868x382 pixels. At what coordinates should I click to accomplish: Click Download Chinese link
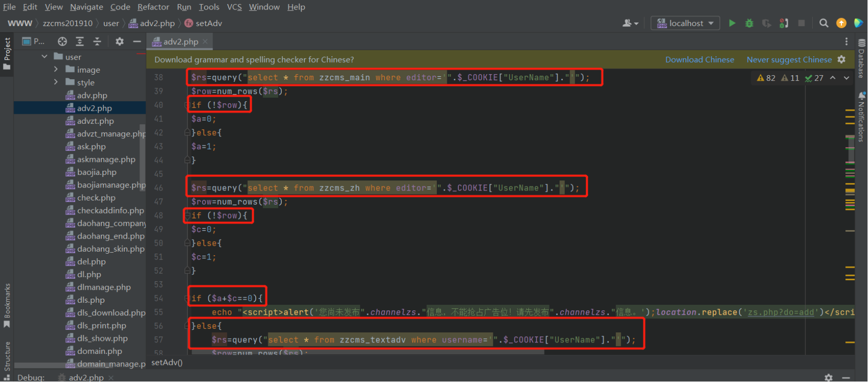point(700,60)
